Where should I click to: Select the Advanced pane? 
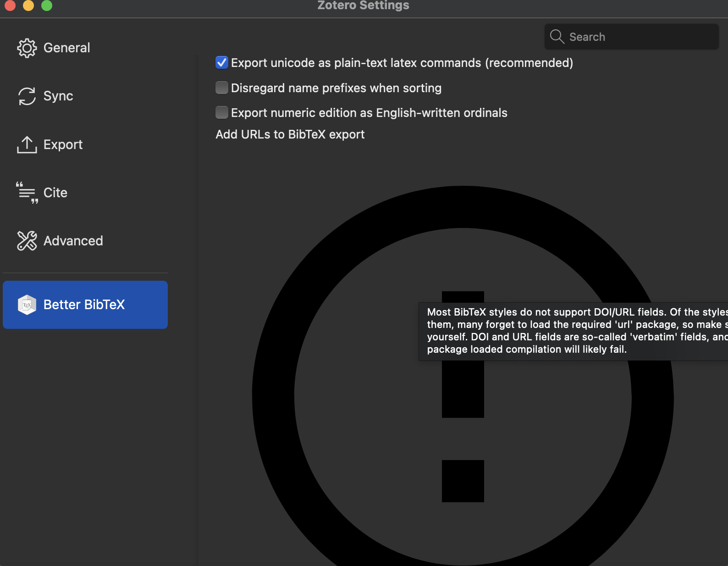[x=85, y=241]
